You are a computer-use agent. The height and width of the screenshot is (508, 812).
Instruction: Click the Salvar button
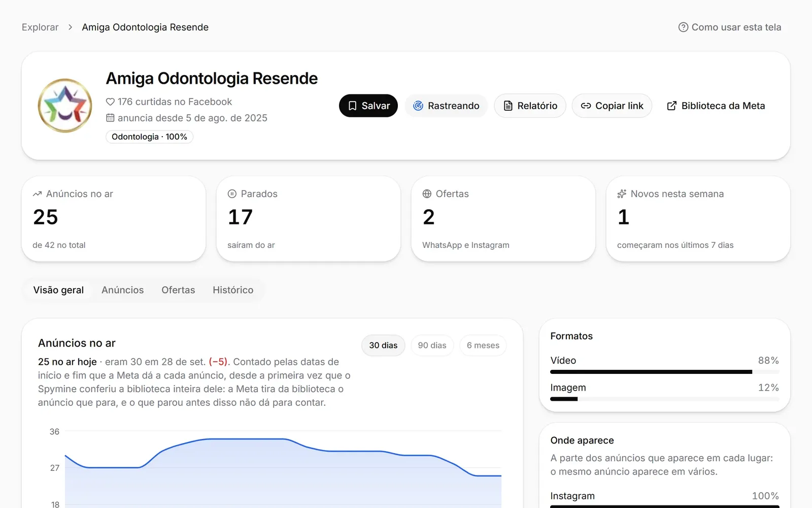pyautogui.click(x=368, y=106)
